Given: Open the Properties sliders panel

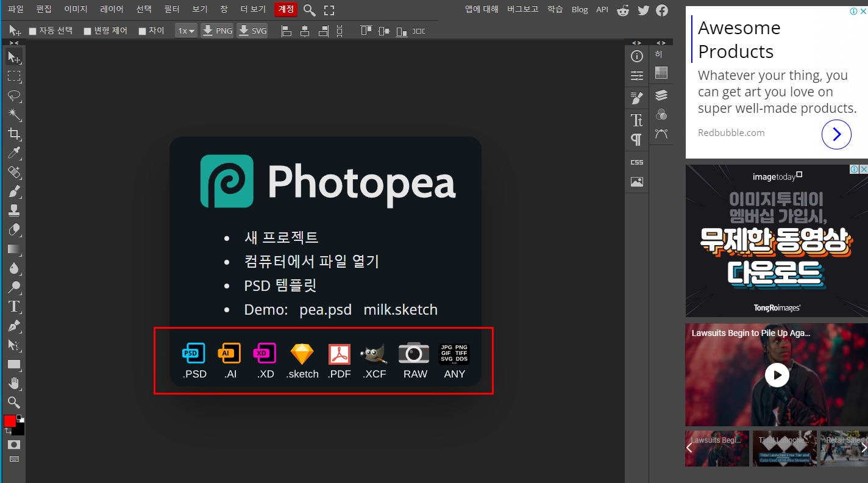Looking at the screenshot, I should coord(637,76).
